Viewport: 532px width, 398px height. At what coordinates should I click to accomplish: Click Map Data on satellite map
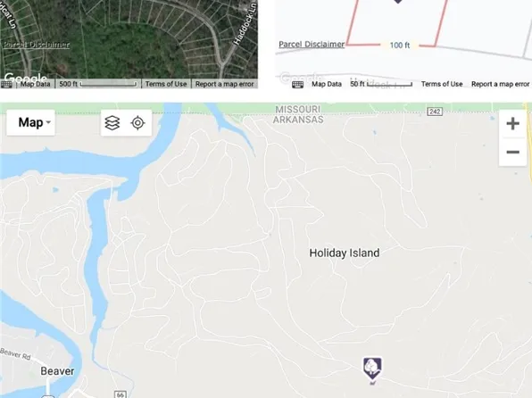(36, 84)
